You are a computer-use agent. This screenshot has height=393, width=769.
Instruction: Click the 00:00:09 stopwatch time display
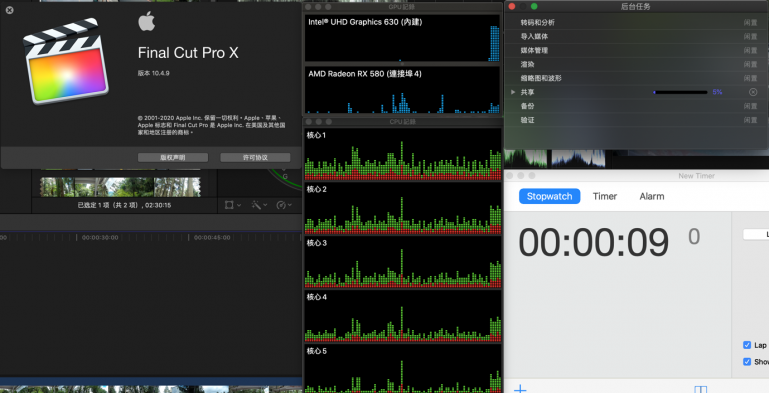(593, 242)
